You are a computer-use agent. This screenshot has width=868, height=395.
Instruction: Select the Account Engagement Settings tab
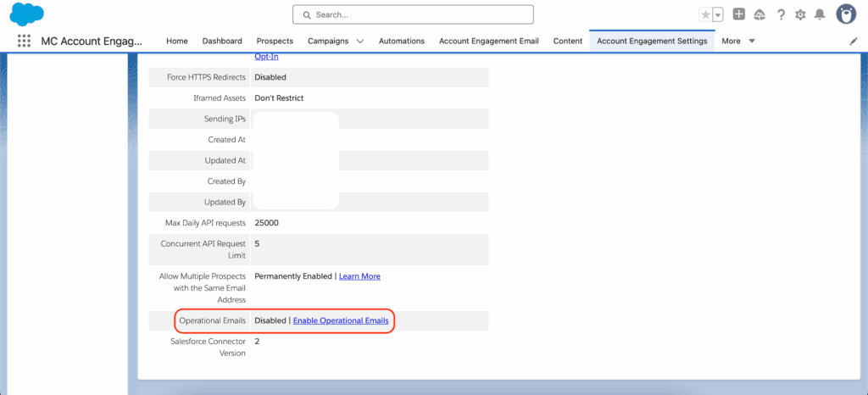(652, 41)
